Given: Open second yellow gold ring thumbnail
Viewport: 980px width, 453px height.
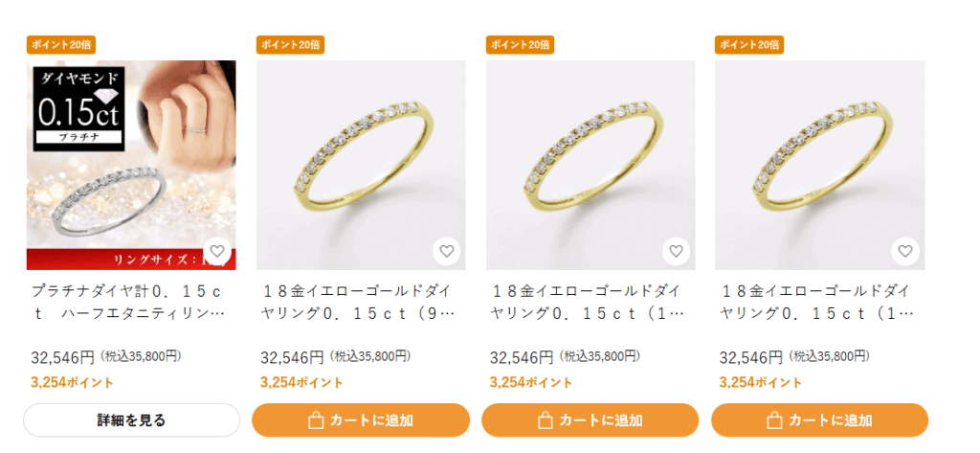Looking at the screenshot, I should [361, 165].
